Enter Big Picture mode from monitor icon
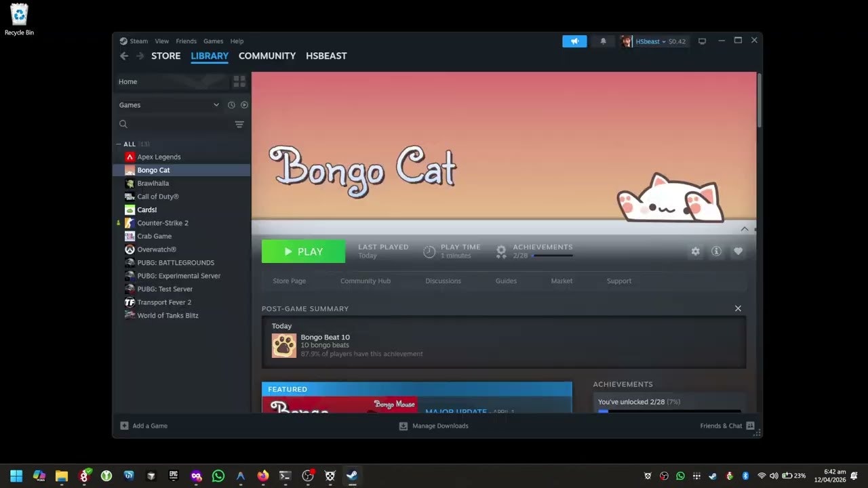Screen dimensions: 868x488 point(702,41)
